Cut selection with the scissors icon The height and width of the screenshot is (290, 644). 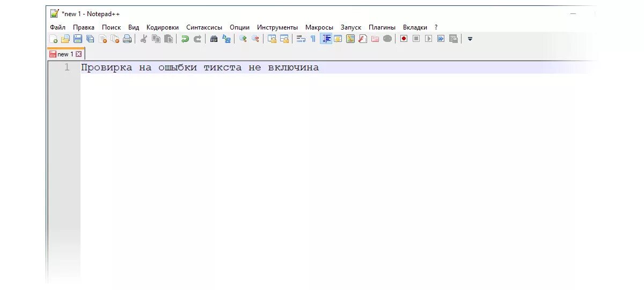tap(144, 39)
